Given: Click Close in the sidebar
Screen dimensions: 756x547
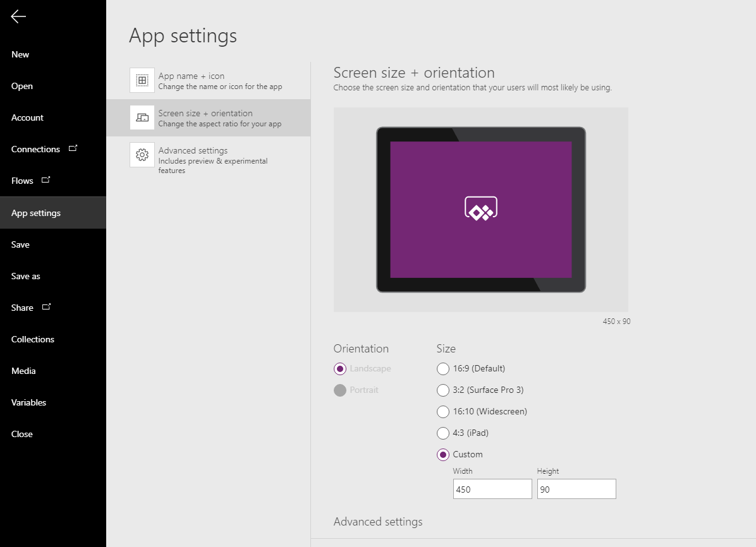Looking at the screenshot, I should [53, 434].
